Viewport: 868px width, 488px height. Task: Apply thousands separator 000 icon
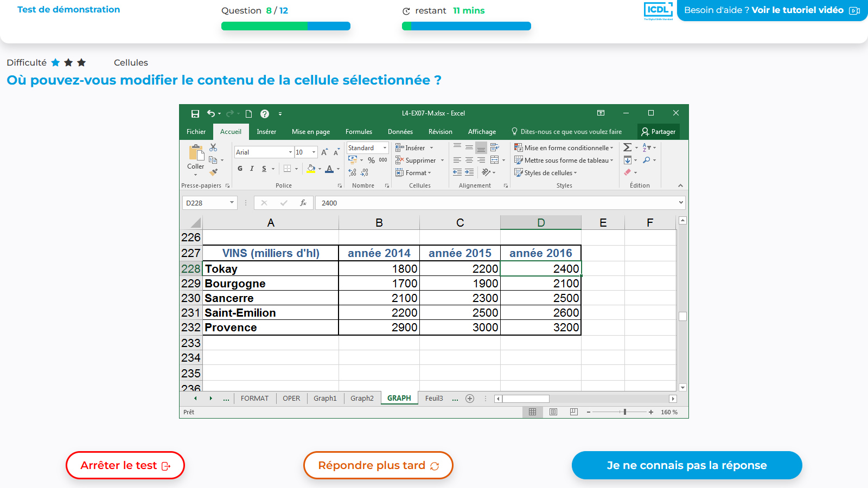pyautogui.click(x=383, y=160)
